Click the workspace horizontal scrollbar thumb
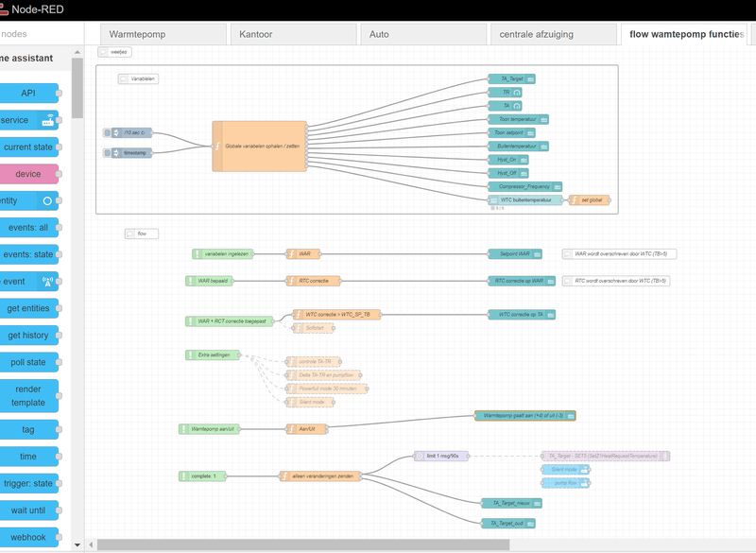The height and width of the screenshot is (553, 756). pyautogui.click(x=303, y=544)
